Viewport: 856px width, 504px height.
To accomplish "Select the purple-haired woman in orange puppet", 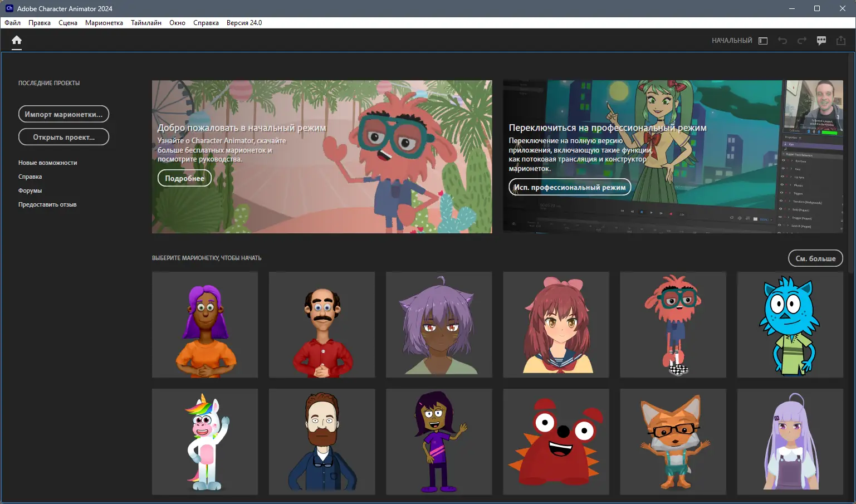I will (x=205, y=325).
